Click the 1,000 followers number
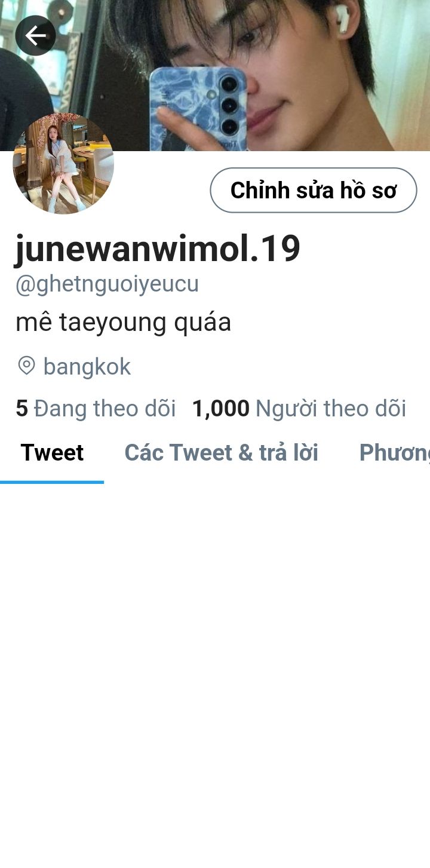Viewport: 430px width, 868px height. (x=220, y=409)
